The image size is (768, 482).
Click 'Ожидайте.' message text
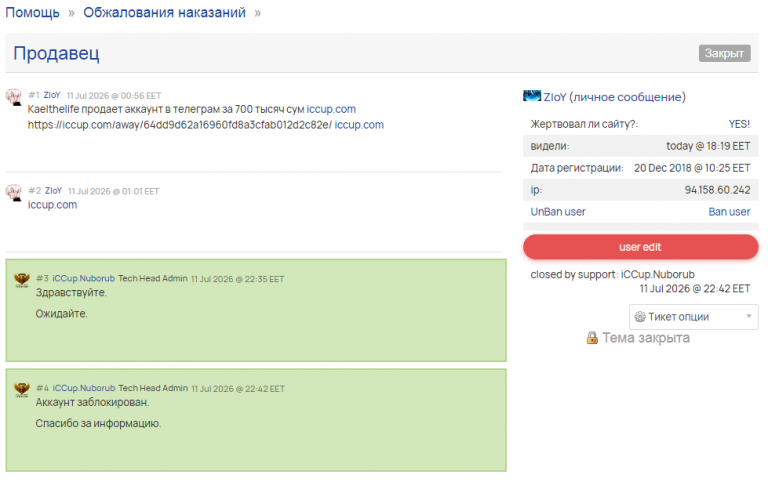click(61, 313)
